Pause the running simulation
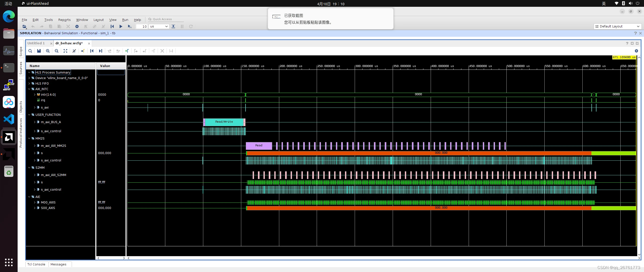 click(182, 26)
